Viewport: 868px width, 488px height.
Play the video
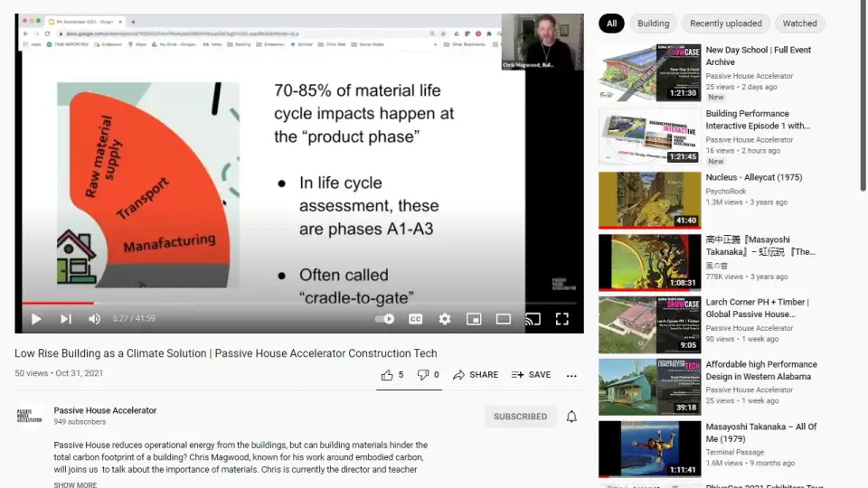click(x=36, y=319)
